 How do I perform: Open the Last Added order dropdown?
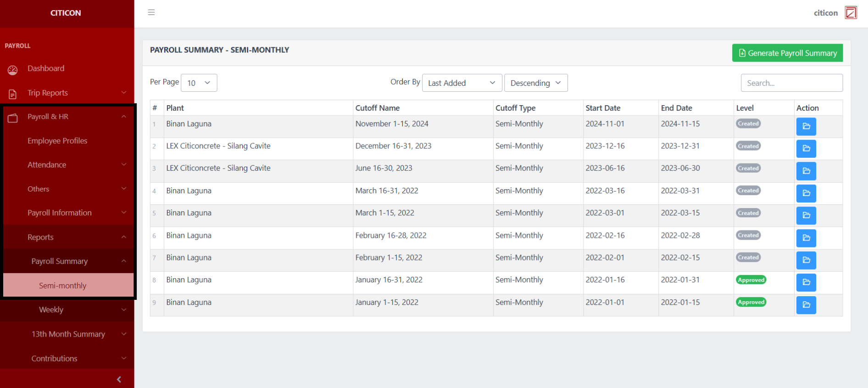462,83
